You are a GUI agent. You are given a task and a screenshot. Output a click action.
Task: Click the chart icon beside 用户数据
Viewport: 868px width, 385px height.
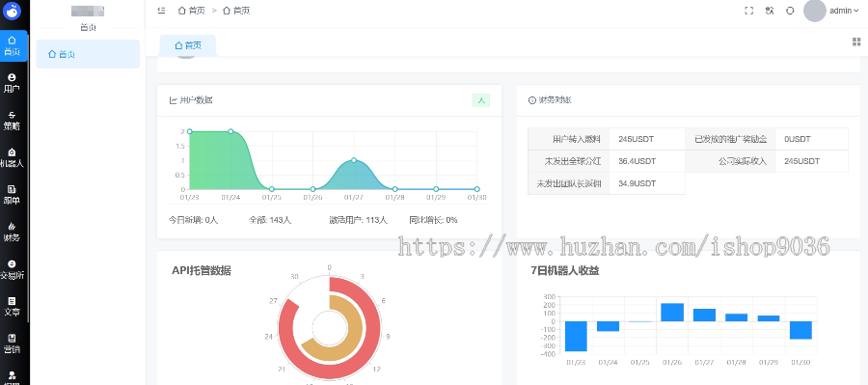tap(174, 100)
